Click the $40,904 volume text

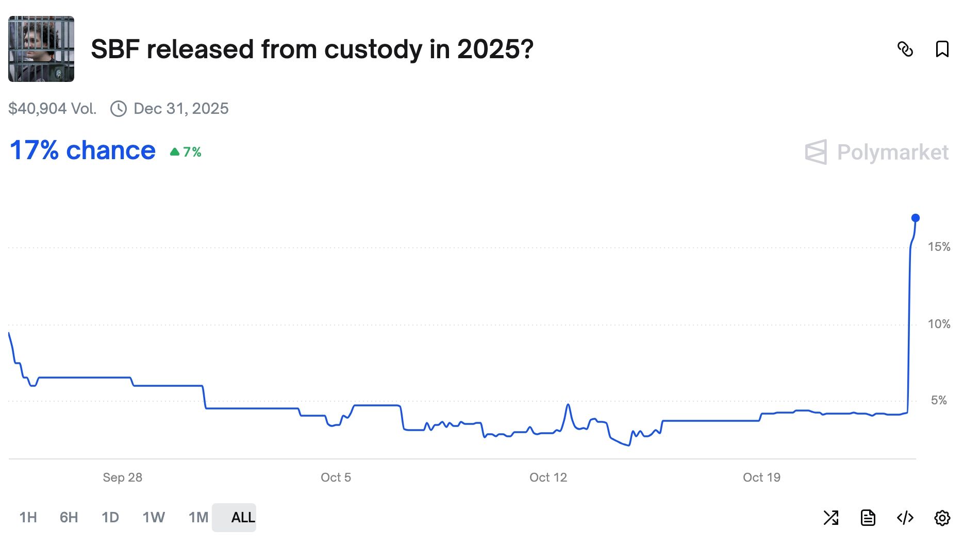point(52,109)
